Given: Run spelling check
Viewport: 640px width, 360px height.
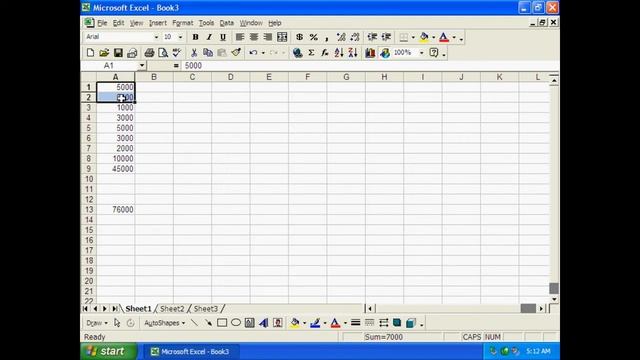Looking at the screenshot, I should pos(177,53).
